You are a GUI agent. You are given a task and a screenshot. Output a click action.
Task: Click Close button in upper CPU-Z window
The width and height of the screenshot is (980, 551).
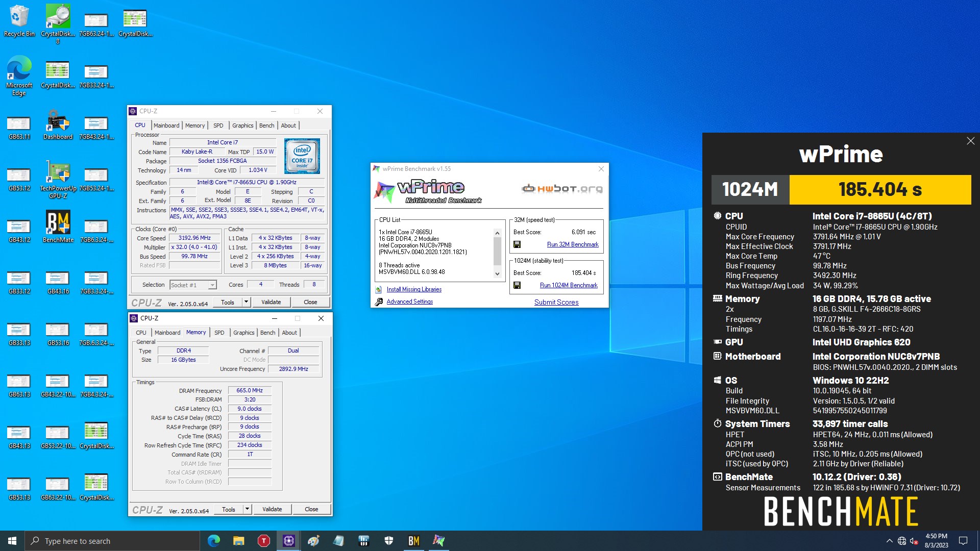click(x=310, y=302)
